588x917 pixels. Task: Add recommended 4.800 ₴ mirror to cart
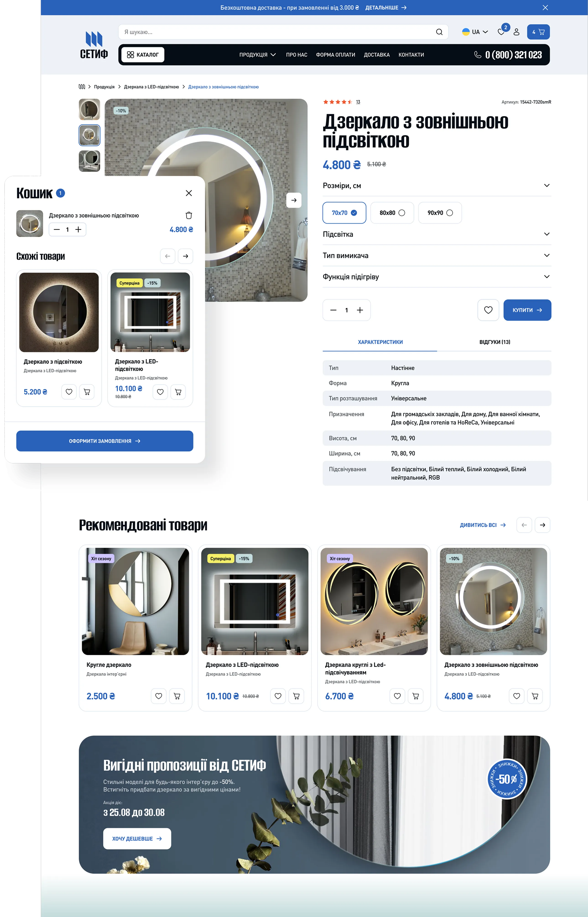point(535,696)
